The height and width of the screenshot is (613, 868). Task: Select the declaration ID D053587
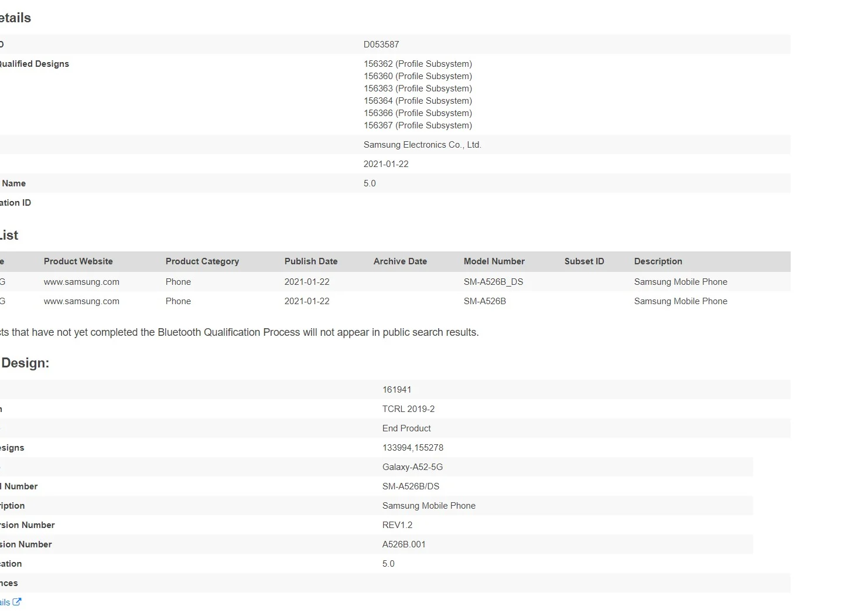pos(381,45)
